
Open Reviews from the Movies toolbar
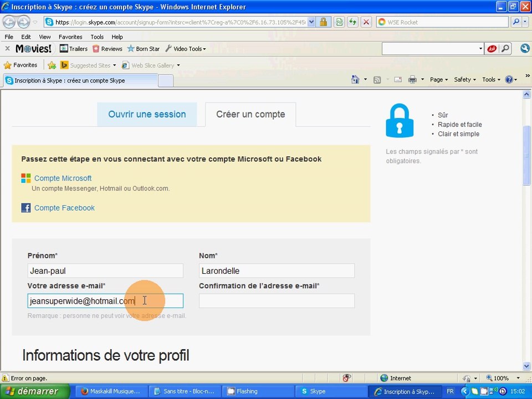coord(107,49)
